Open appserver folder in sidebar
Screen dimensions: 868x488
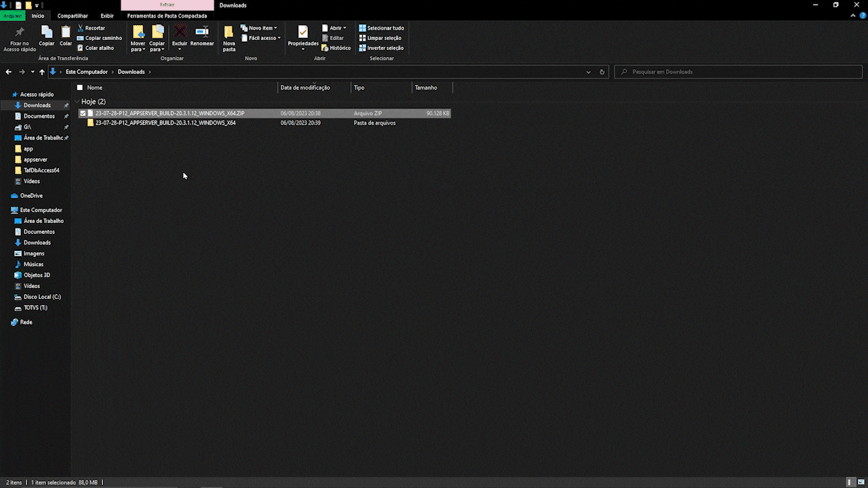31,160
